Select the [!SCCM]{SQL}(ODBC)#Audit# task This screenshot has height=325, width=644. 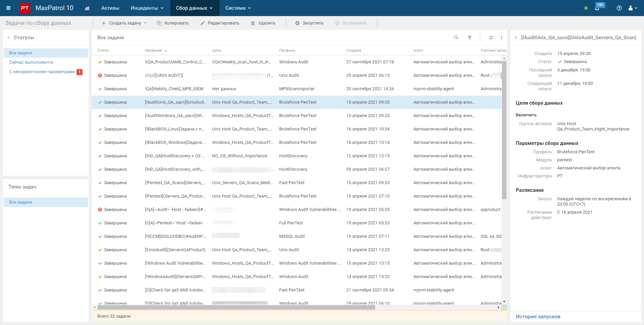coord(297,236)
